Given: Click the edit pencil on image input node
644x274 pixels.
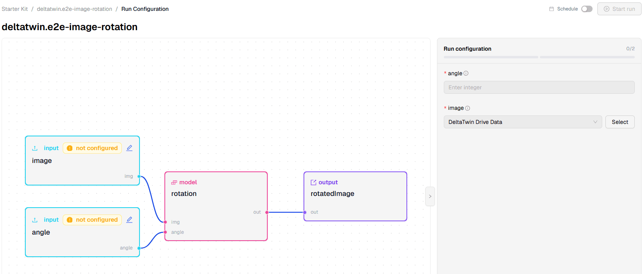Looking at the screenshot, I should (129, 148).
